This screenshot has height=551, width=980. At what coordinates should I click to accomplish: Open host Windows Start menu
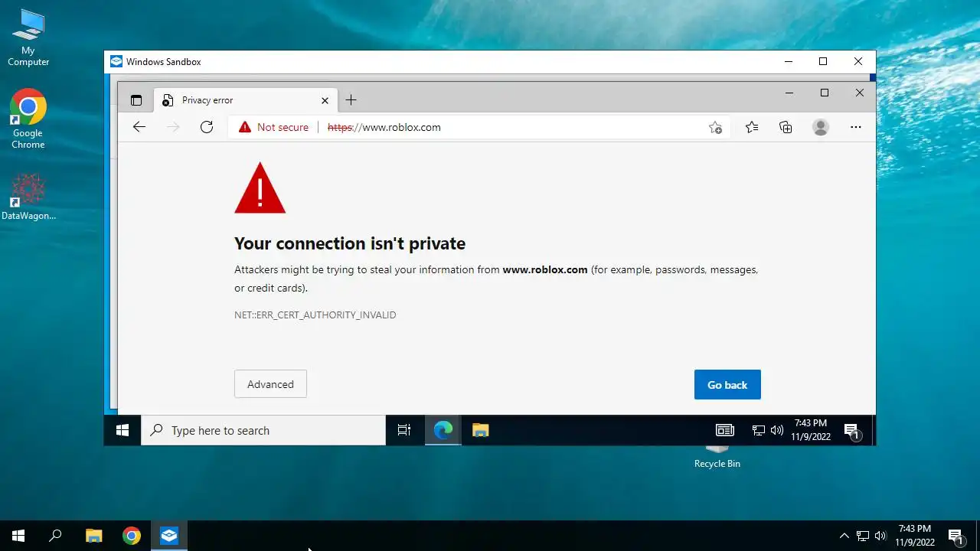pyautogui.click(x=18, y=536)
